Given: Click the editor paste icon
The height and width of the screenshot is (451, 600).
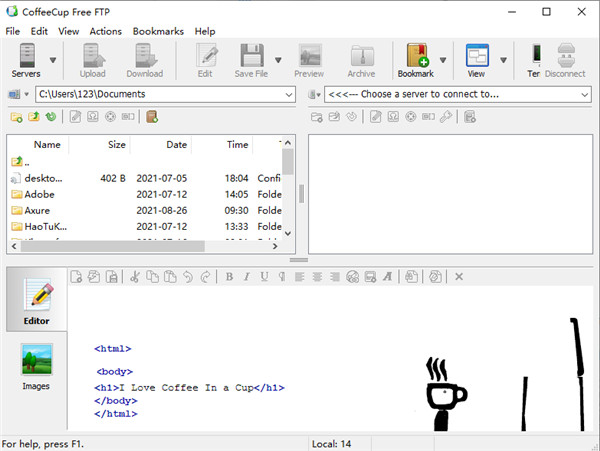Looking at the screenshot, I should [170, 277].
